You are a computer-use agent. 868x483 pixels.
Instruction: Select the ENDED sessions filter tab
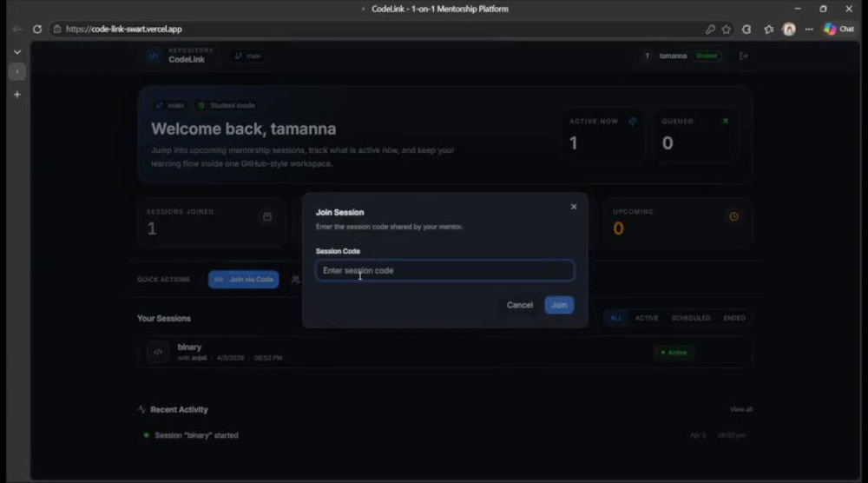point(734,318)
